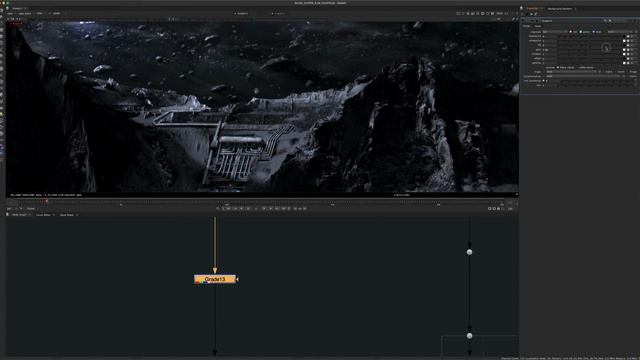Click the whitepoint slider track

coord(589,41)
